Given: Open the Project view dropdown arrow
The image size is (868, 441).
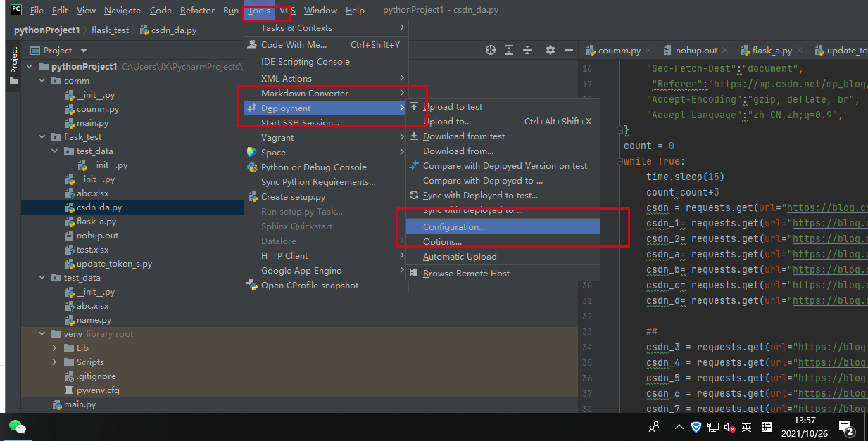Looking at the screenshot, I should [84, 51].
